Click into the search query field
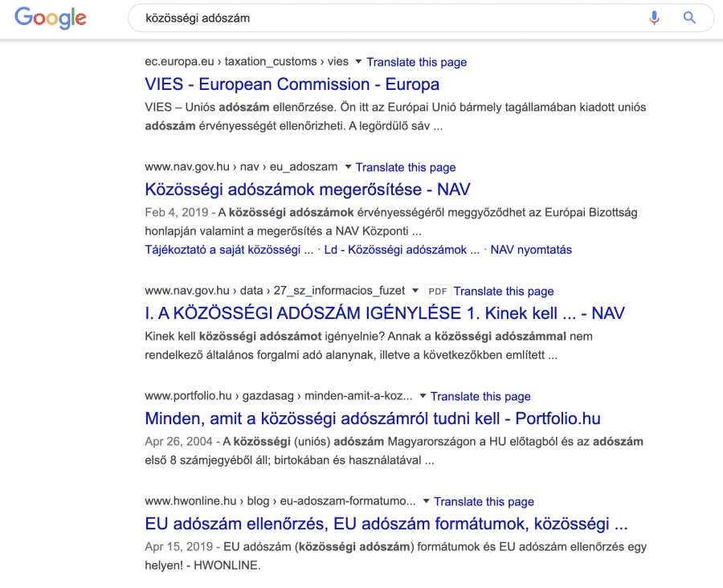 [386, 18]
